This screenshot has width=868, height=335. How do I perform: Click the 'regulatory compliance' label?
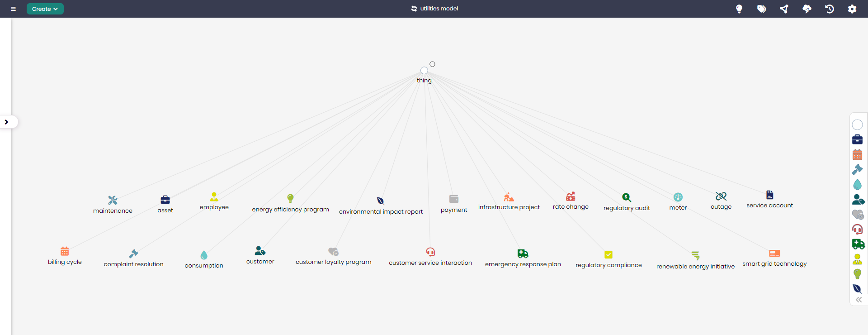609,265
